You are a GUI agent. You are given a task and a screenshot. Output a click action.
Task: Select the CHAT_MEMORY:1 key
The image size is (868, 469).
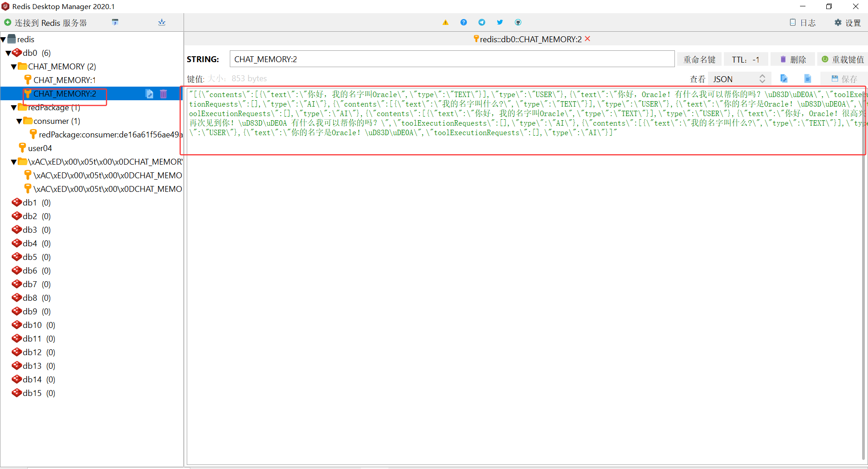(64, 80)
